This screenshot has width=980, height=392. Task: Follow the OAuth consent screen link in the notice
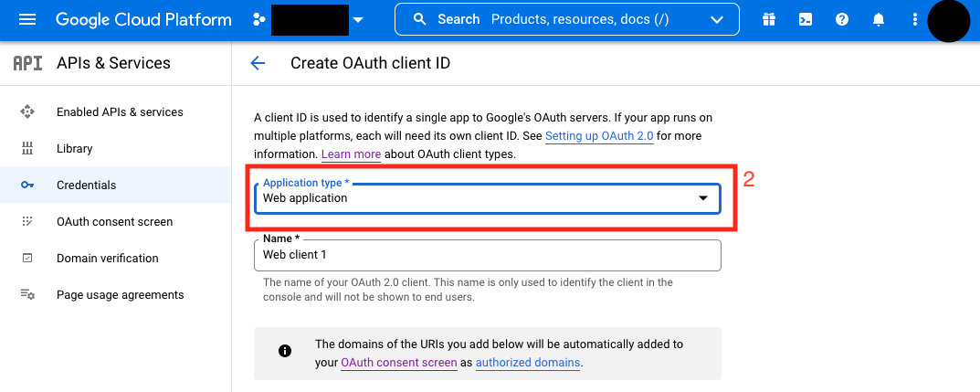[399, 362]
